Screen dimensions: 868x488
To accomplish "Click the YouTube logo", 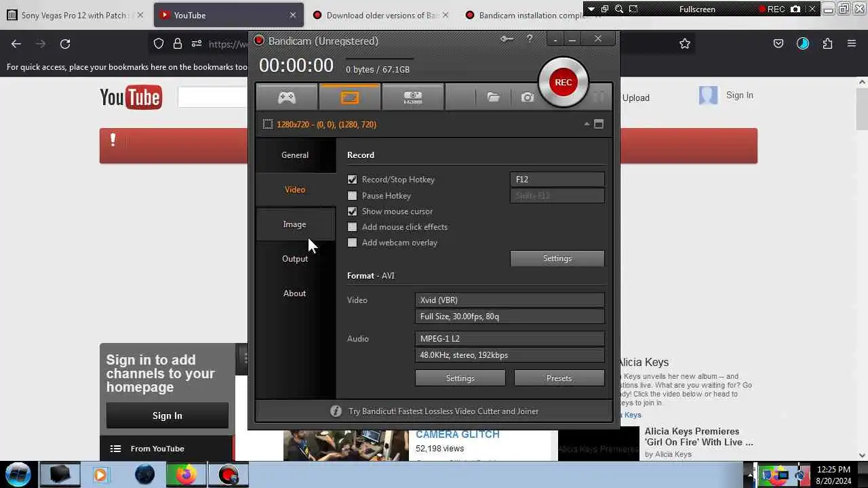I will [x=131, y=97].
